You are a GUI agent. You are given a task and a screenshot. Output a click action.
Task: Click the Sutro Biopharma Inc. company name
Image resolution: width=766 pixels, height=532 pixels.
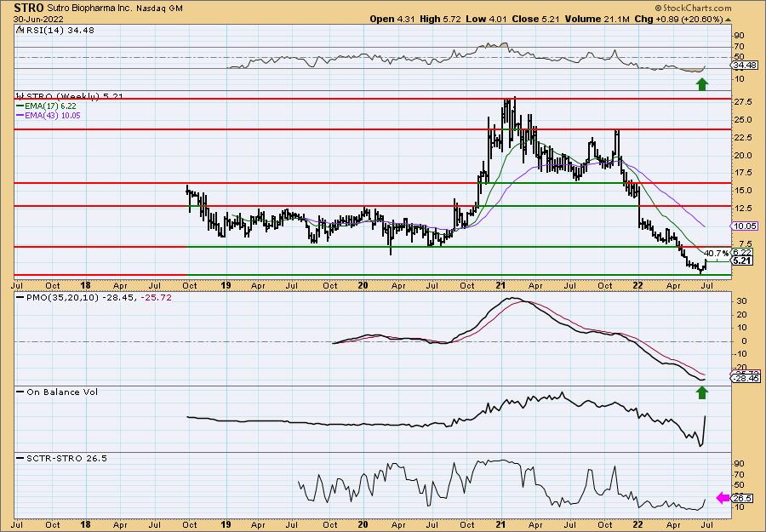point(89,8)
